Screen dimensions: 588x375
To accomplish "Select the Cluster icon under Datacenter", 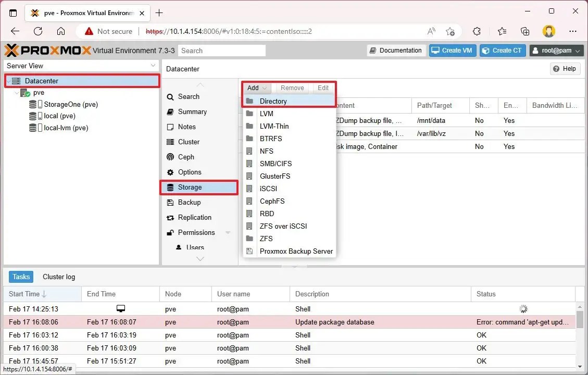I will 170,142.
